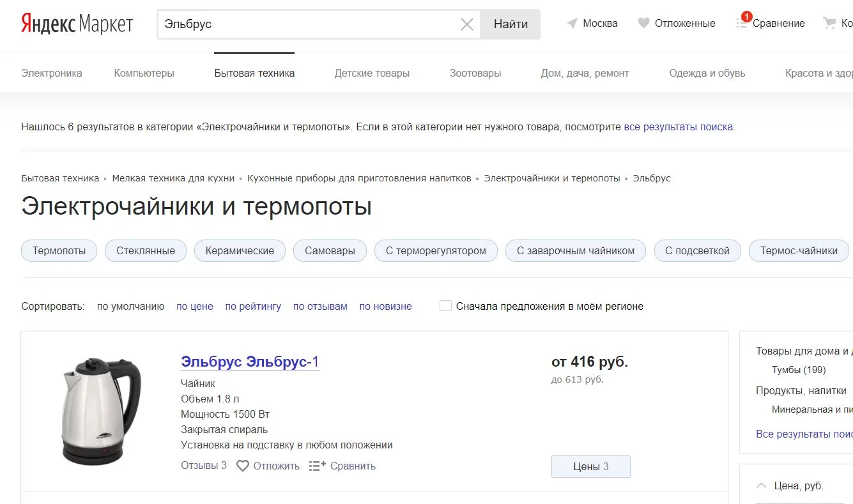Image resolution: width=853 pixels, height=504 pixels.
Task: Follow the все результаты поиска link
Action: (679, 126)
